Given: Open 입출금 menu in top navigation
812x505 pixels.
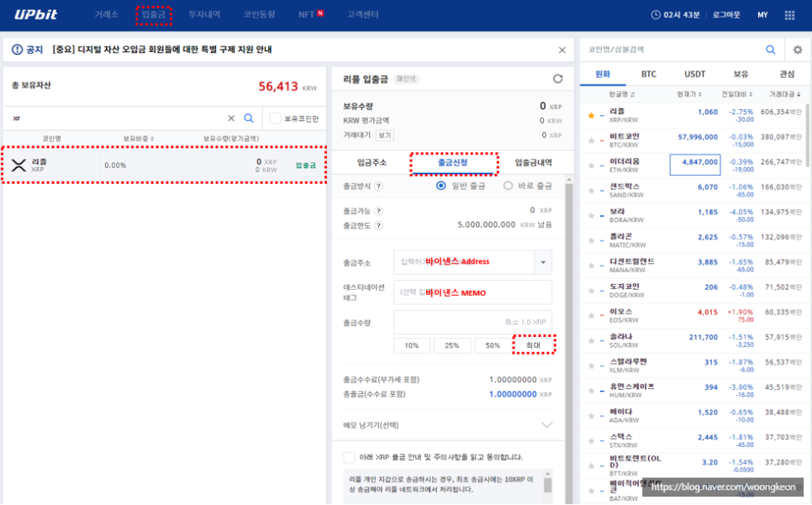Looking at the screenshot, I should 154,14.
